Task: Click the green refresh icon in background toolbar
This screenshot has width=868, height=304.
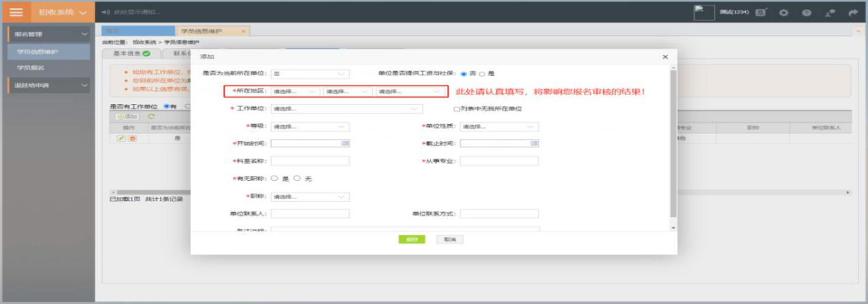Action: coord(151,117)
